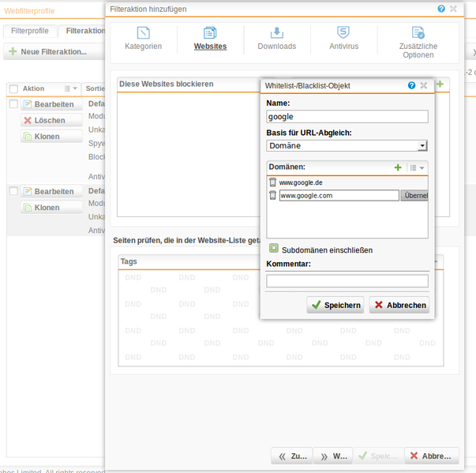
Task: Open the Domänen list actions dropdown
Action: tap(418, 167)
